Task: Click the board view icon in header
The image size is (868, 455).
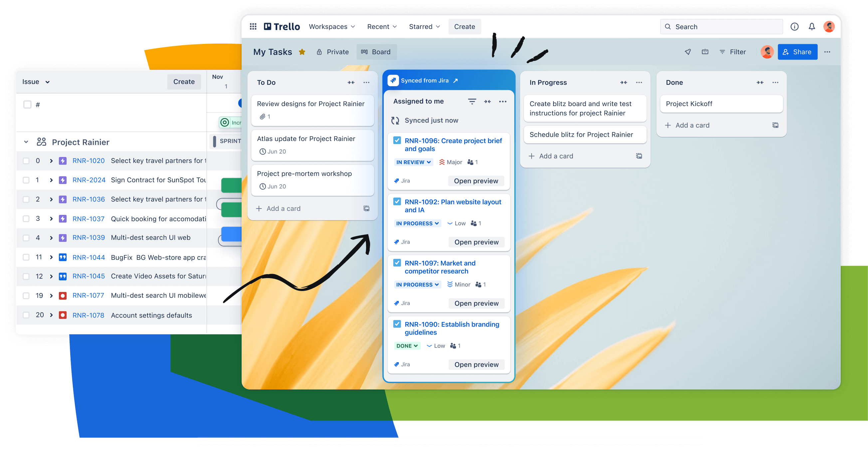Action: 364,52
